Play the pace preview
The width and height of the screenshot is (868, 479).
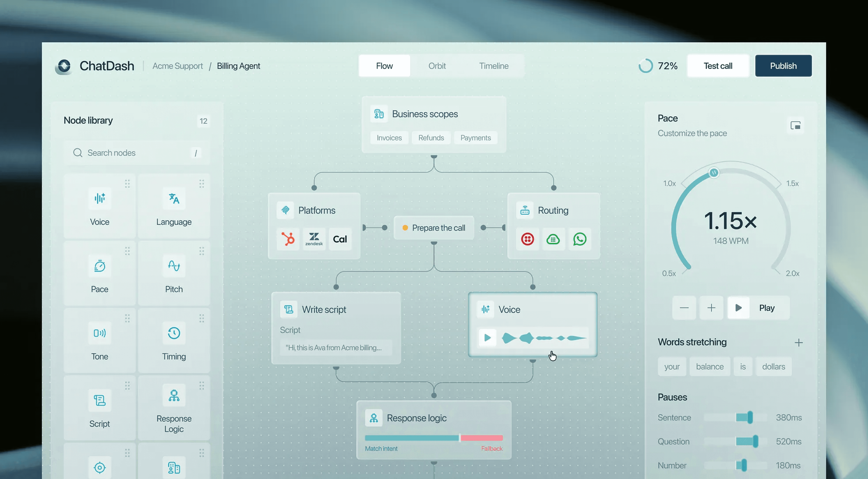(759, 308)
